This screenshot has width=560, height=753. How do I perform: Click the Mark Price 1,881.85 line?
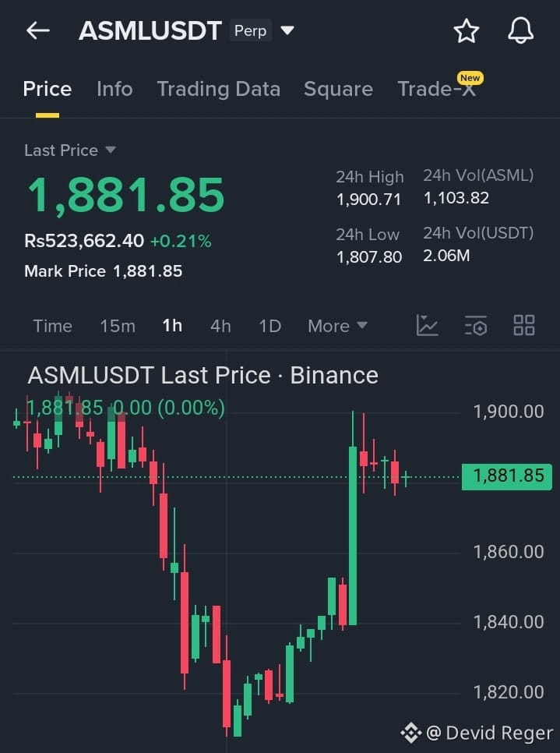tap(103, 271)
